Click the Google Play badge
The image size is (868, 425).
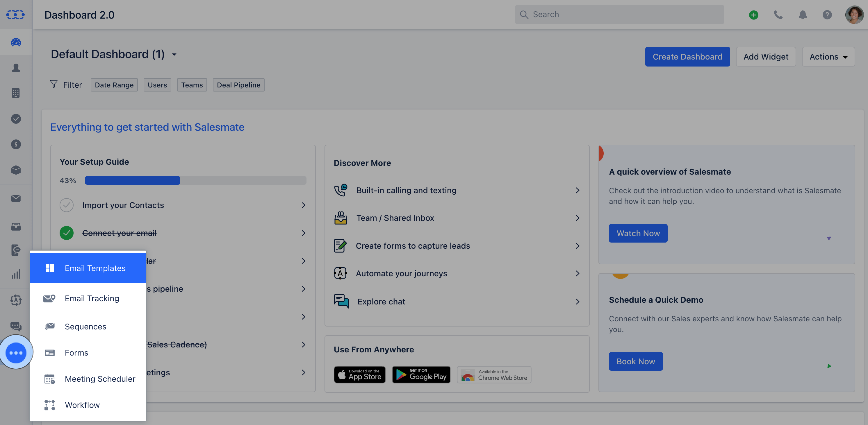coord(421,374)
